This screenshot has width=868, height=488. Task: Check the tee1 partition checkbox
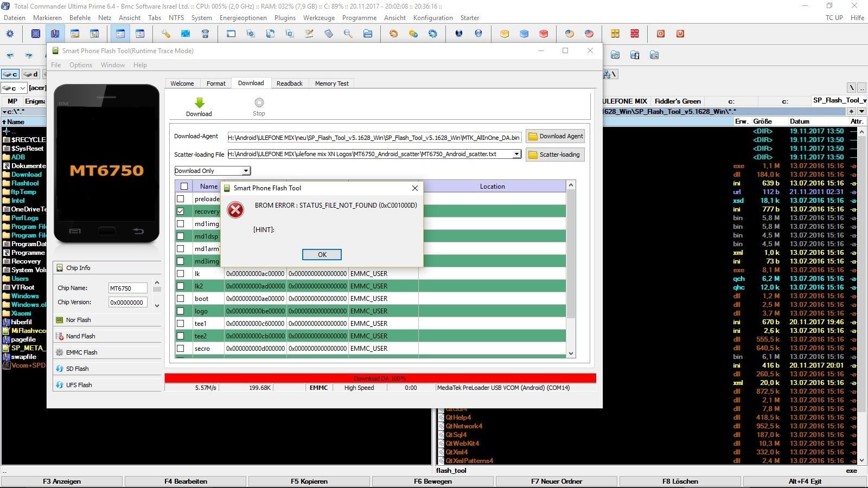pos(181,324)
